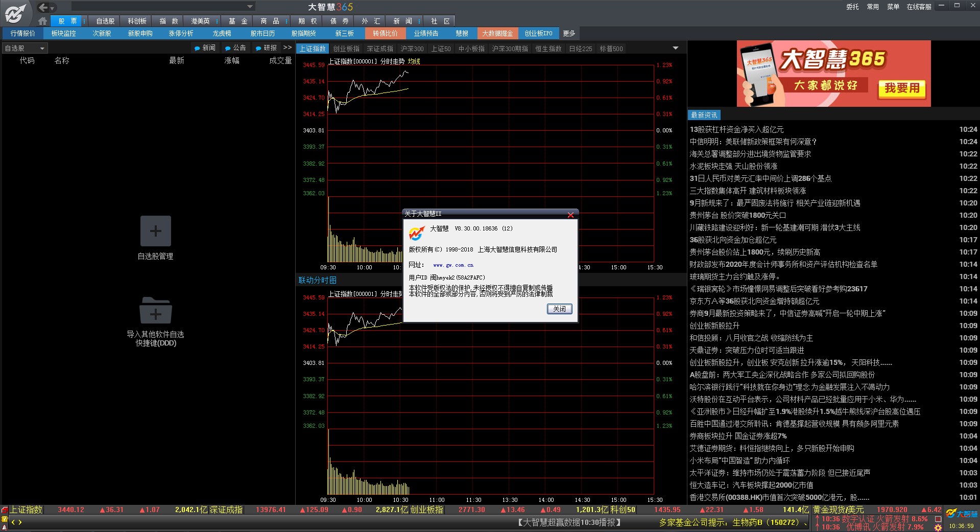Open news '水泥板块走强 天山股份领涨'

click(733, 166)
